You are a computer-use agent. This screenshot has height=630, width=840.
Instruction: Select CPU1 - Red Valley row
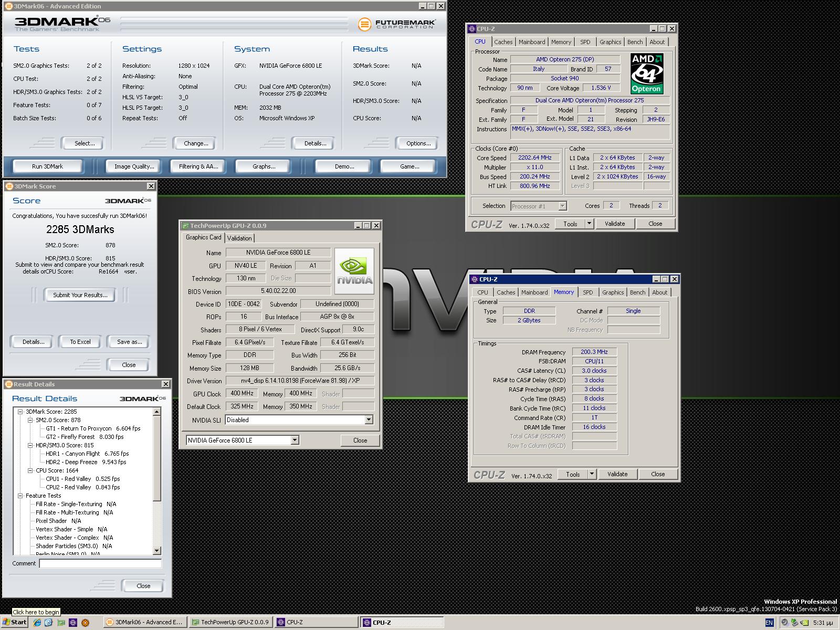click(82, 479)
